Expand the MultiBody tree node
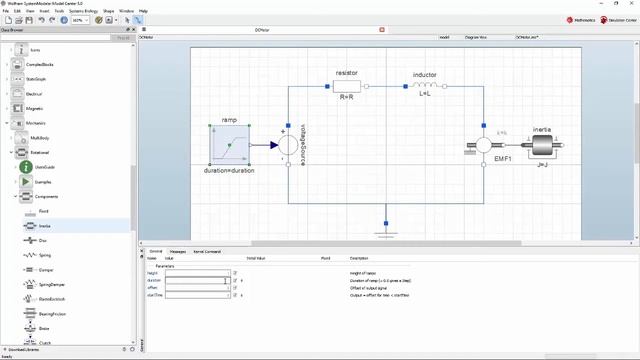 coord(11,138)
